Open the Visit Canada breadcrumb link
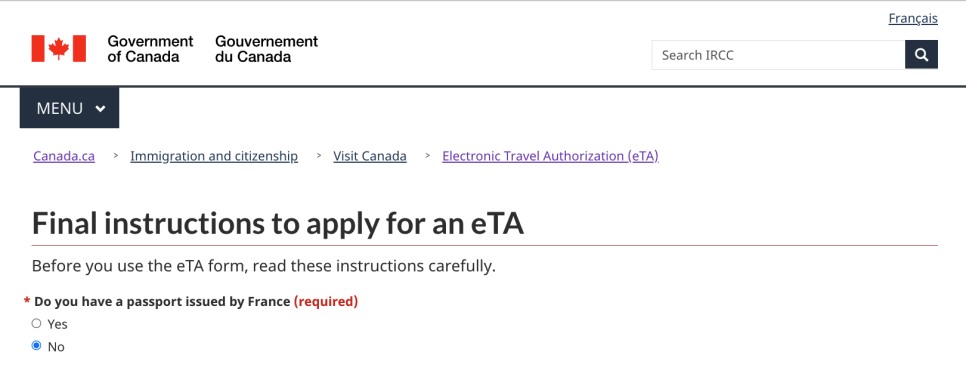The width and height of the screenshot is (966, 371). [x=370, y=156]
